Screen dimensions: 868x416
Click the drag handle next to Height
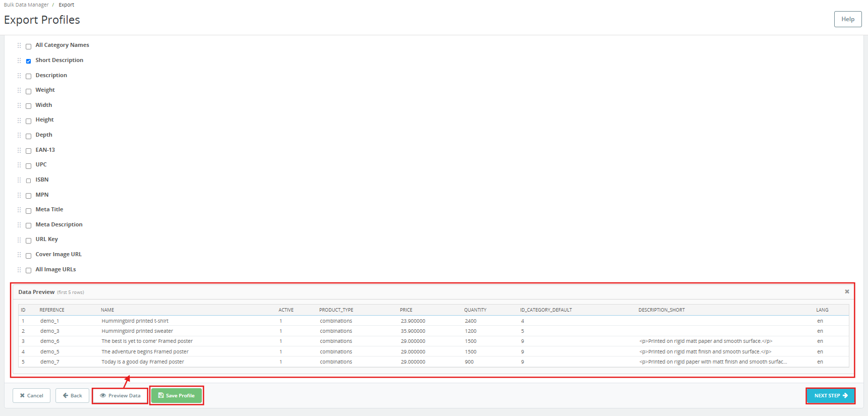click(x=19, y=120)
